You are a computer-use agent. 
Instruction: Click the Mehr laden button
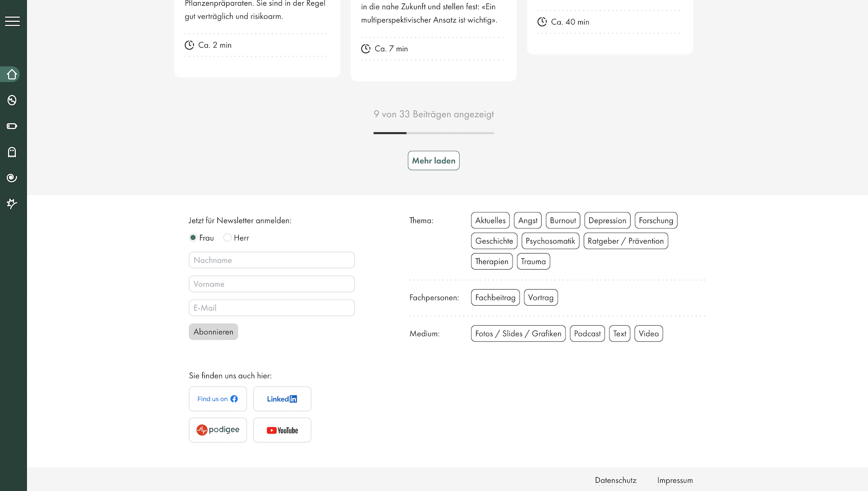(434, 161)
